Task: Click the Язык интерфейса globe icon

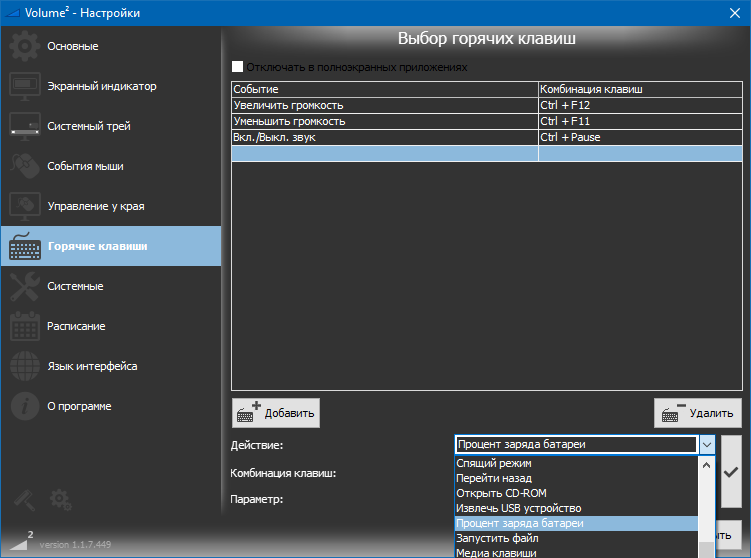Action: tap(24, 366)
